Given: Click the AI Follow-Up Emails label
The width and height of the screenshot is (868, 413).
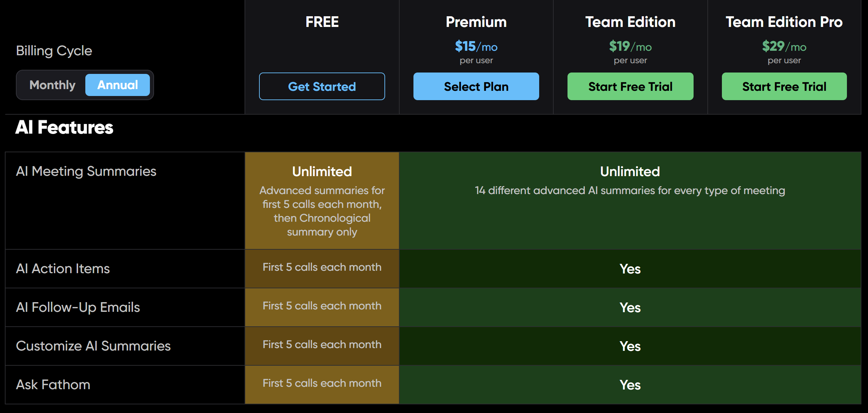Looking at the screenshot, I should 78,307.
